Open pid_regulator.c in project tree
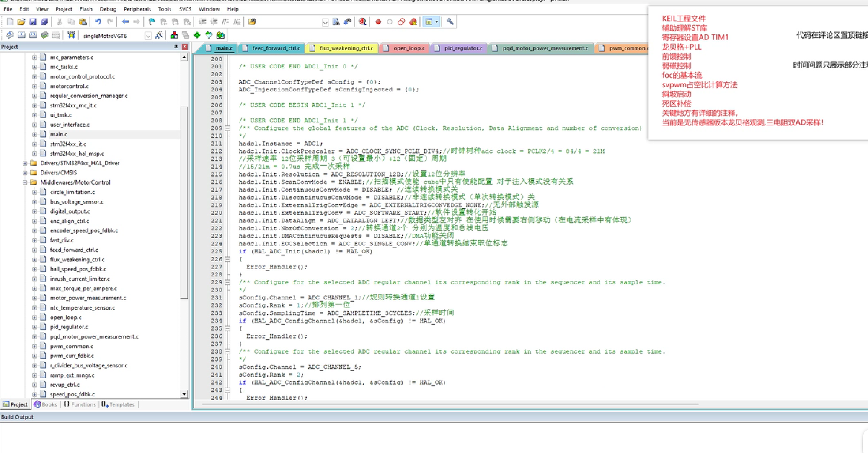 (x=69, y=327)
